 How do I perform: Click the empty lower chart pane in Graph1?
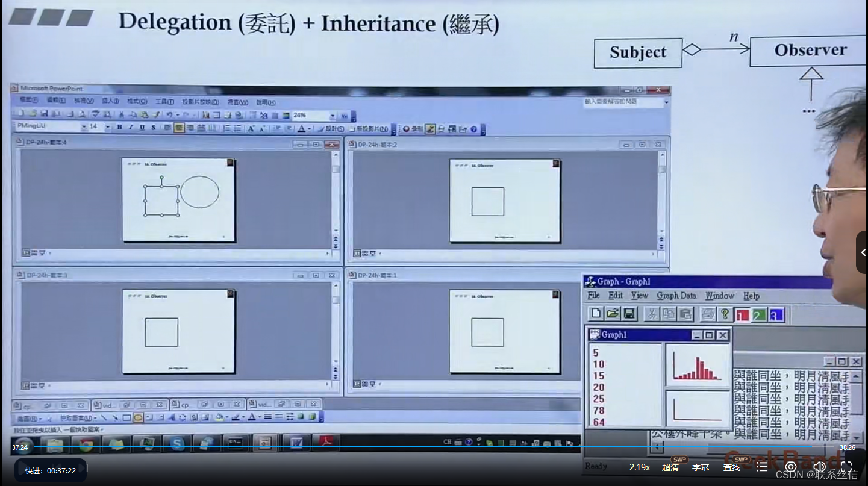click(x=698, y=408)
